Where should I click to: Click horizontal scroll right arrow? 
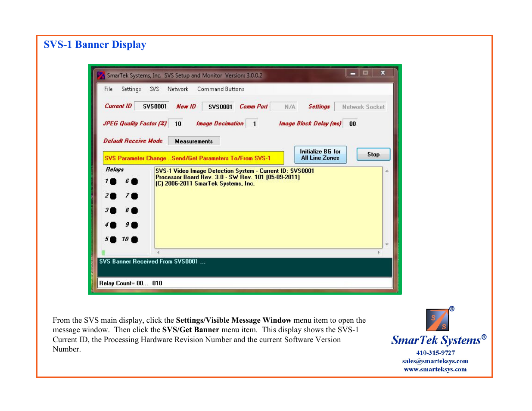(x=379, y=252)
